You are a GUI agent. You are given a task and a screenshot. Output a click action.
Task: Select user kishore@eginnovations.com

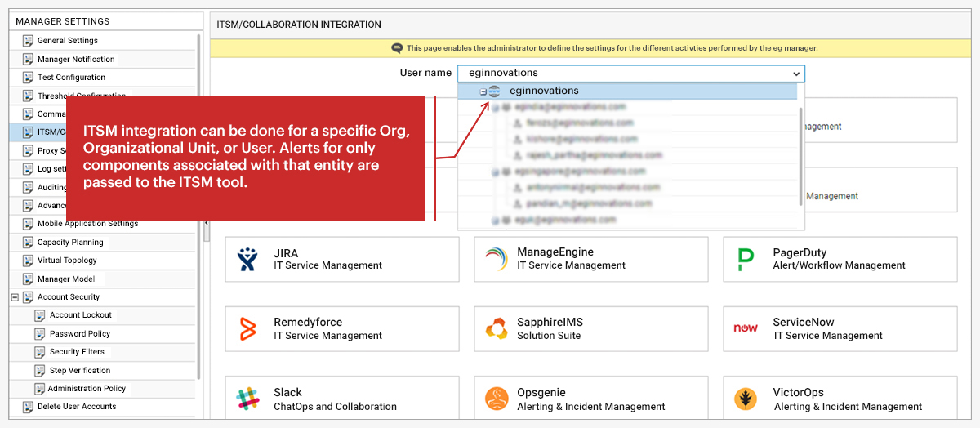580,139
